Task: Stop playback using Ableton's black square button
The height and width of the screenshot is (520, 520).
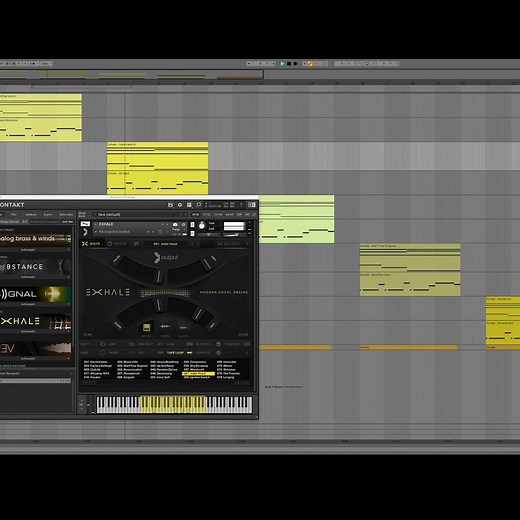Action: [x=289, y=63]
